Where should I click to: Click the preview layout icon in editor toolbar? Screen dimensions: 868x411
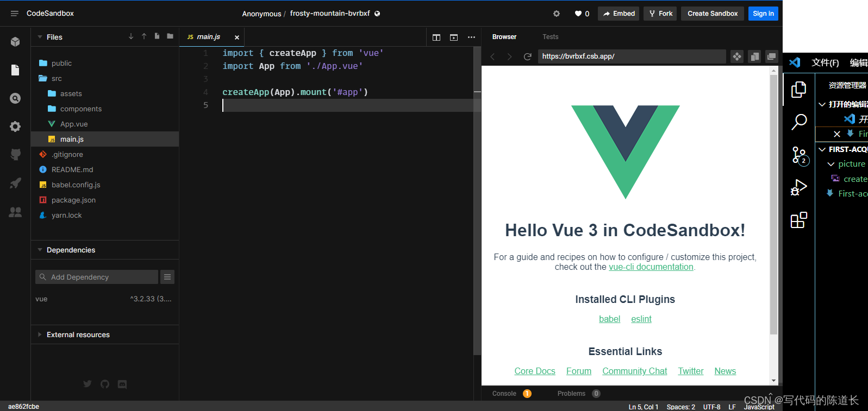454,37
